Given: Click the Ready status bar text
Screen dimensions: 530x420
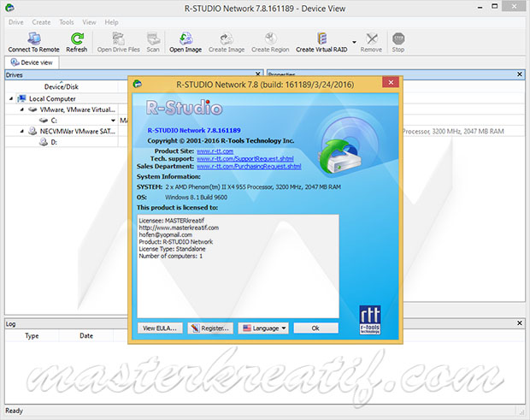Looking at the screenshot, I should pyautogui.click(x=14, y=411).
